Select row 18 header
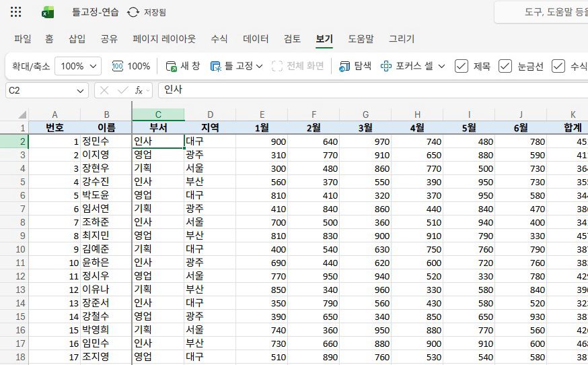Screen dimensions: 588x365 point(14,357)
